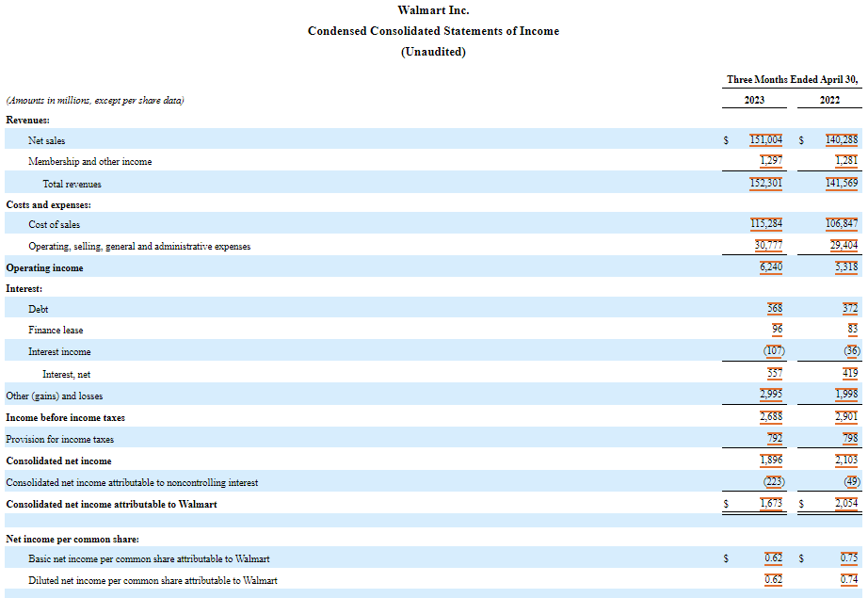Click 2023 net income attributable to Walmart 1,673

pos(771,503)
